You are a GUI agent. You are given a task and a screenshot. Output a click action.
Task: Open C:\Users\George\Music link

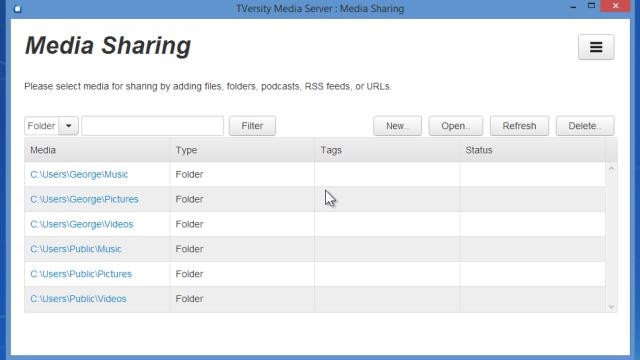click(79, 175)
